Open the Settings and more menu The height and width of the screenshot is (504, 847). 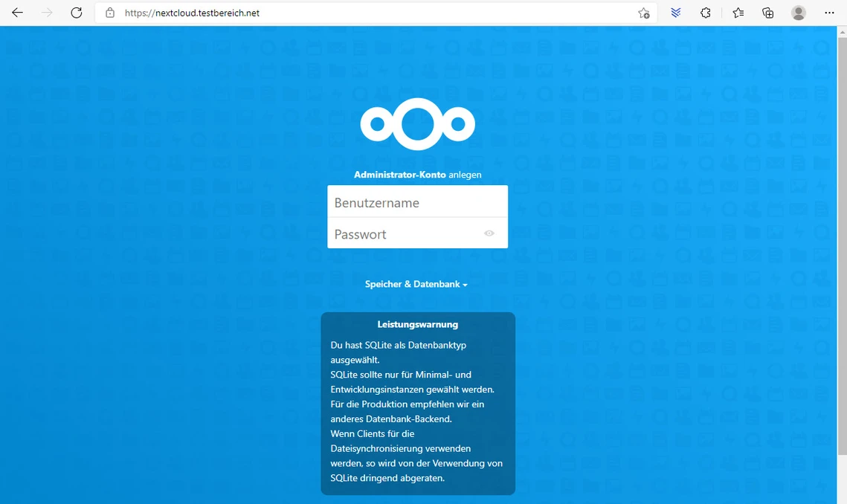[x=829, y=13]
